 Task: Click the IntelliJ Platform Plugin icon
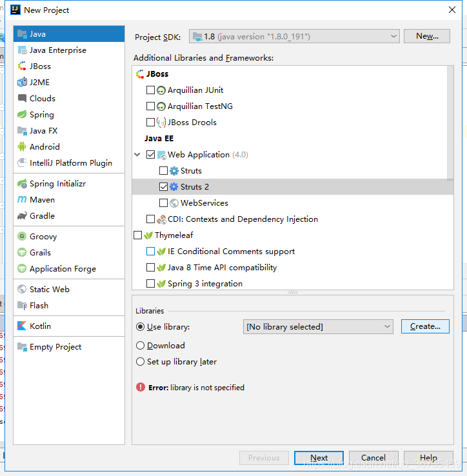[22, 163]
